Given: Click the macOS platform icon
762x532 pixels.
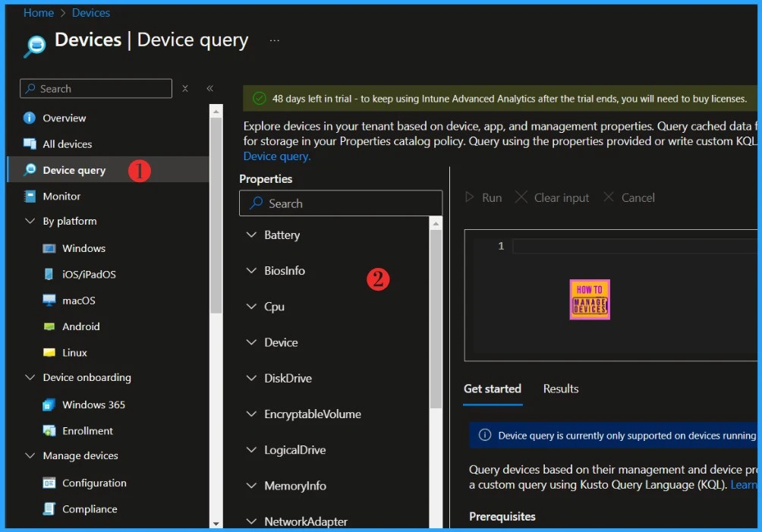Looking at the screenshot, I should [49, 301].
